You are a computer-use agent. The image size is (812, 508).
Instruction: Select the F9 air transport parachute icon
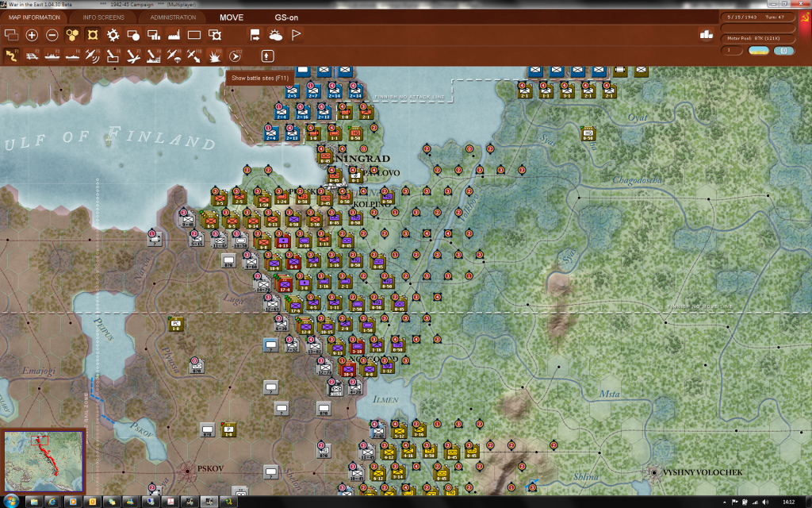pos(174,56)
